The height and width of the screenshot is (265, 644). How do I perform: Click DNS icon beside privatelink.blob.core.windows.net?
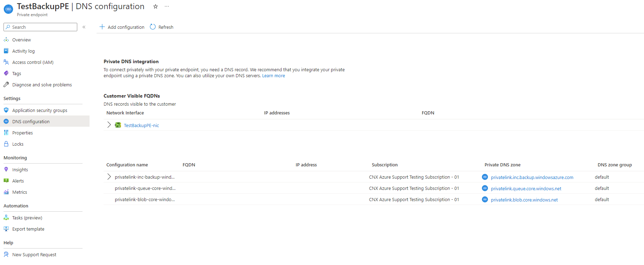point(485,199)
